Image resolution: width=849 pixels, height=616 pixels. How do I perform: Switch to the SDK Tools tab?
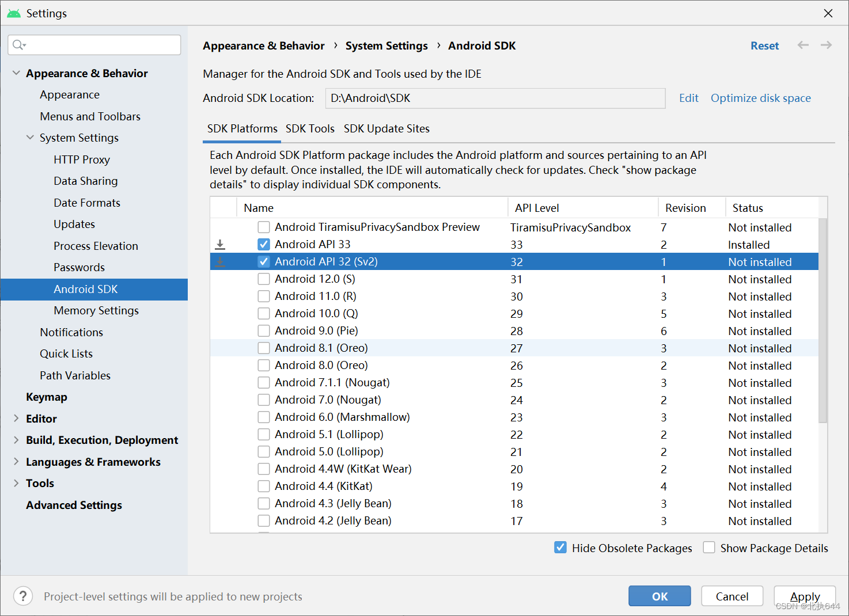pos(310,128)
